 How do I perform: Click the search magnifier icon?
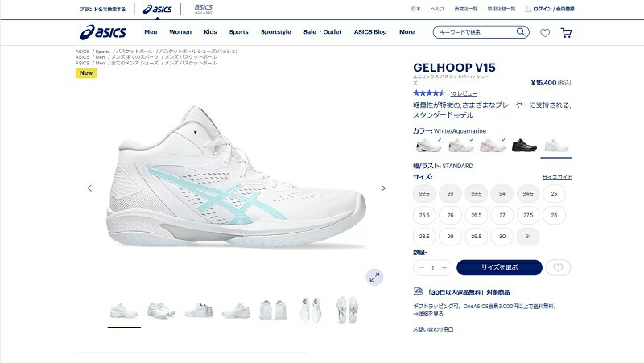point(520,31)
